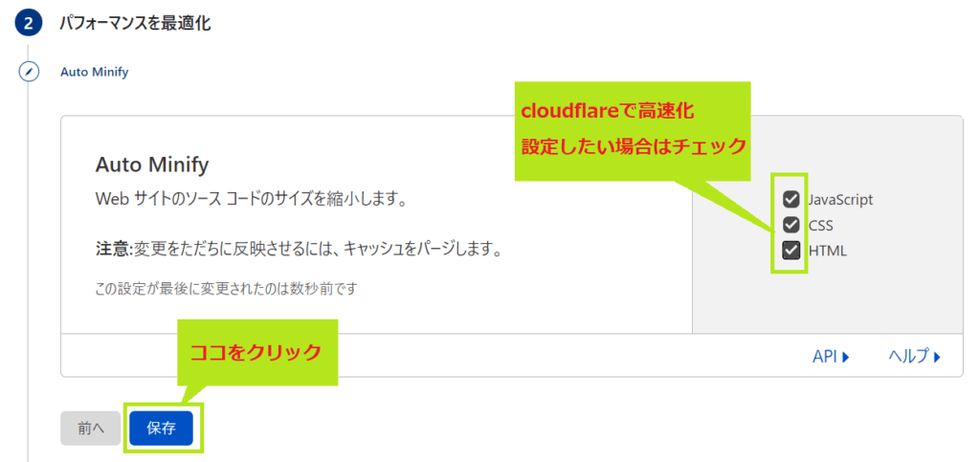Click the step 2 number circle

click(x=28, y=24)
